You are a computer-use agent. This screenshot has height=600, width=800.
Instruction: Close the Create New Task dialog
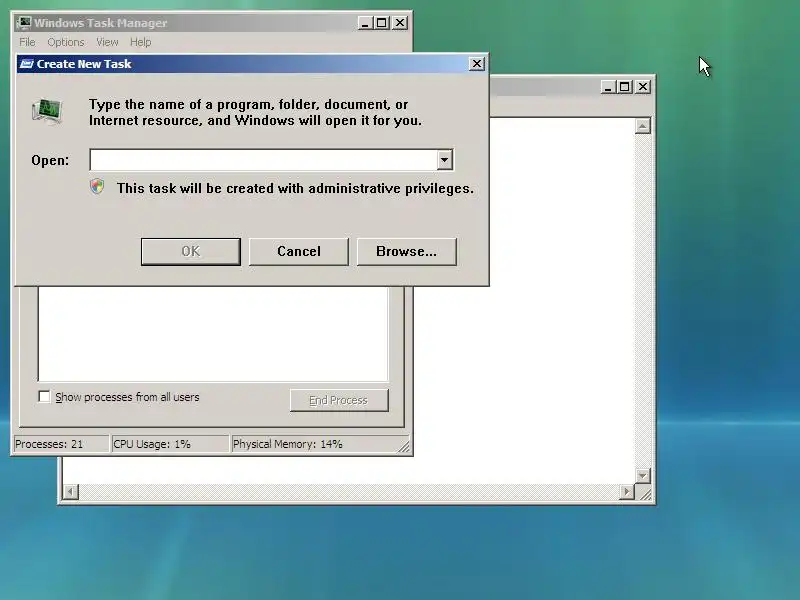477,64
